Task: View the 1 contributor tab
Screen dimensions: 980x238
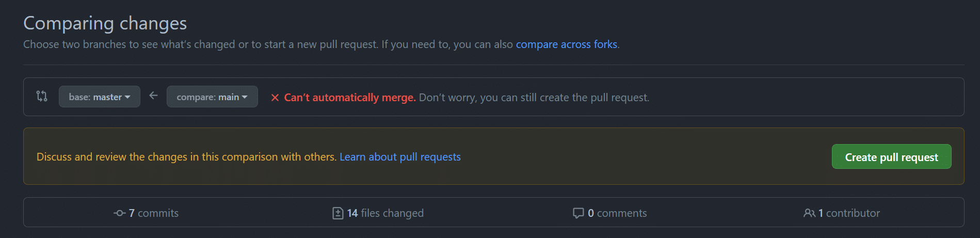Action: tap(842, 213)
